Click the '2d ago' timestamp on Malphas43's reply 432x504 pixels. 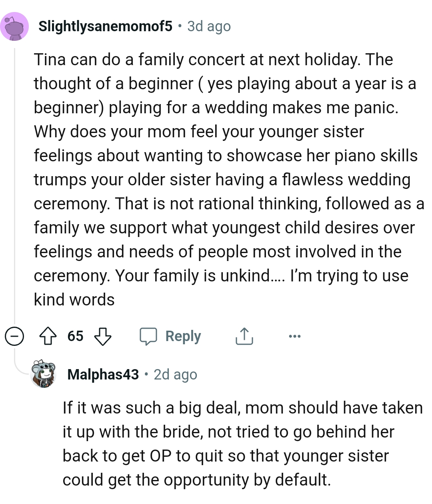coord(175,375)
